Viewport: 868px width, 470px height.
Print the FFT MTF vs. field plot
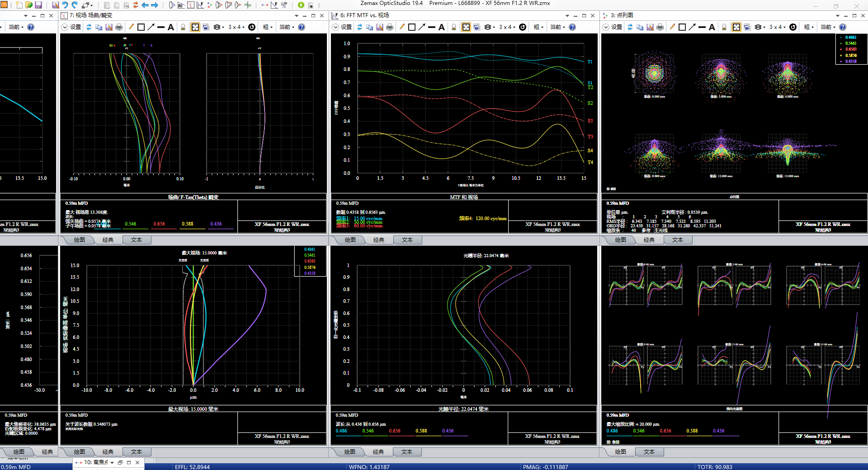(x=390, y=27)
